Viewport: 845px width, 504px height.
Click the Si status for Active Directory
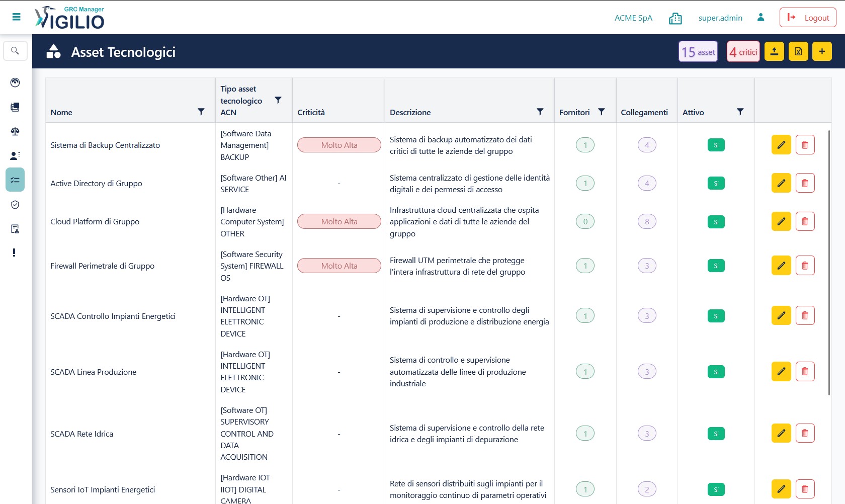click(x=716, y=183)
